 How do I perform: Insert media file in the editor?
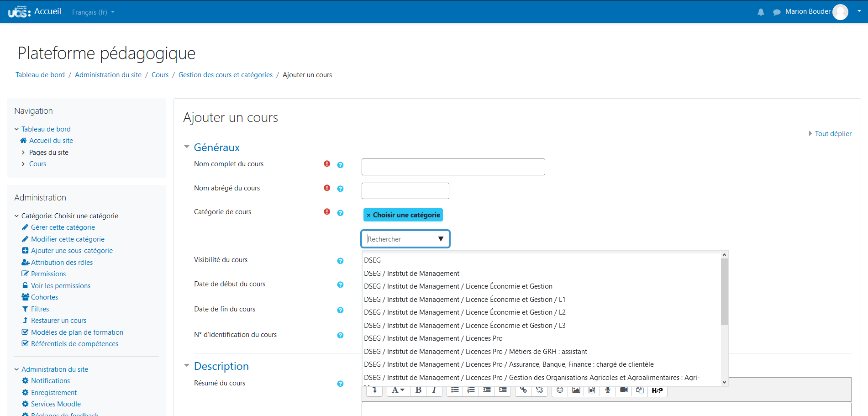pyautogui.click(x=592, y=390)
